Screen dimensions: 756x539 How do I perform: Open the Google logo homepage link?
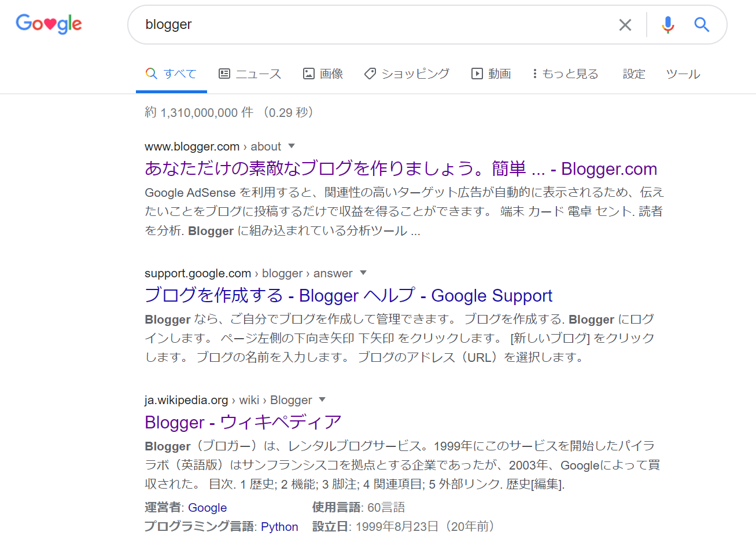click(x=49, y=24)
